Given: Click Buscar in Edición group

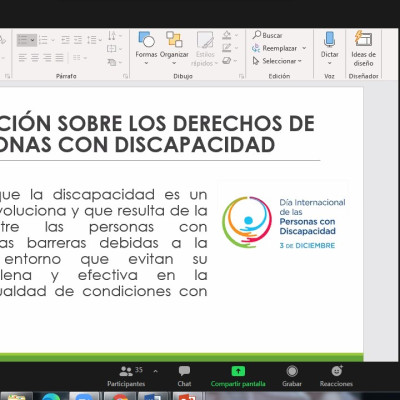Looking at the screenshot, I should 267,35.
